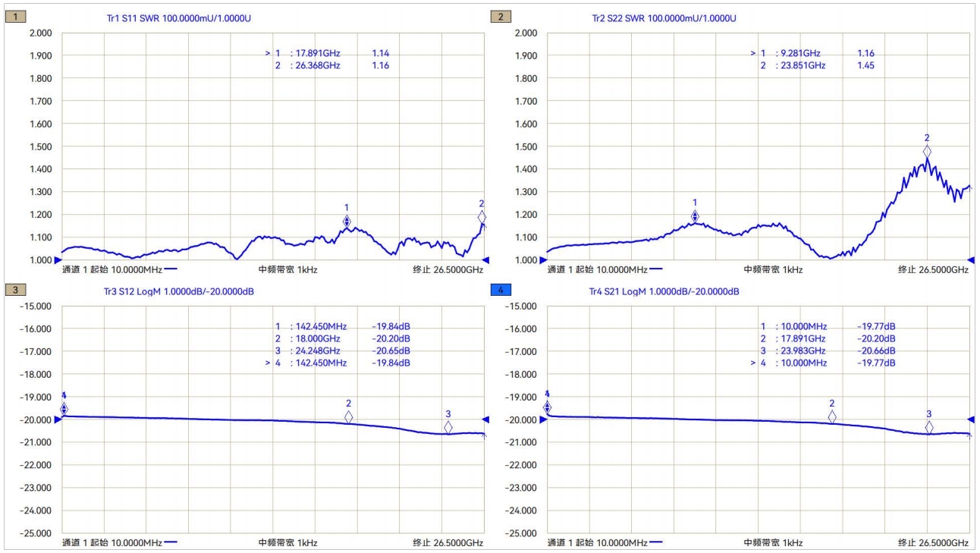Click marker 3 diamond on S21 trace
Viewport: 980px width, 553px height.
929,427
